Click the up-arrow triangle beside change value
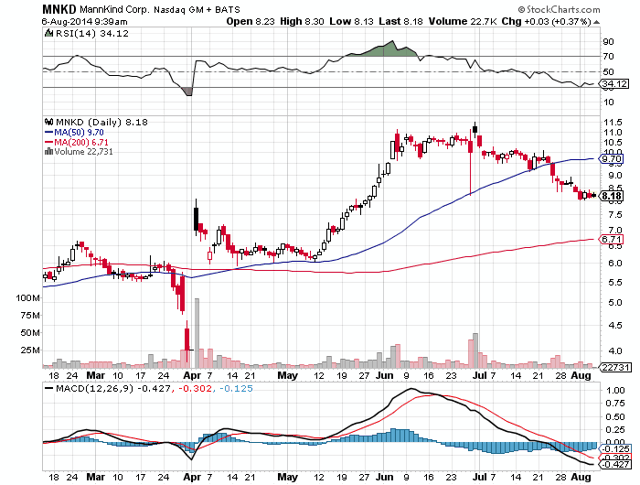 coord(596,22)
